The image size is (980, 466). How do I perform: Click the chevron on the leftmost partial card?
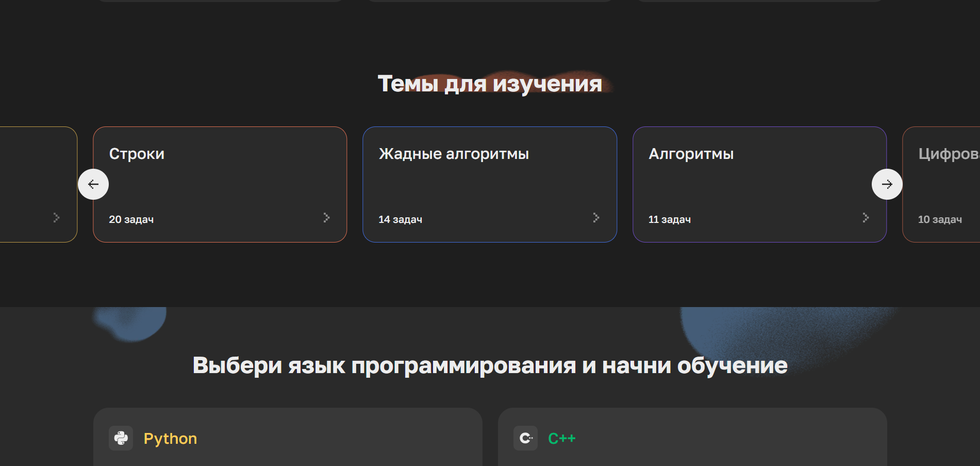[56, 218]
